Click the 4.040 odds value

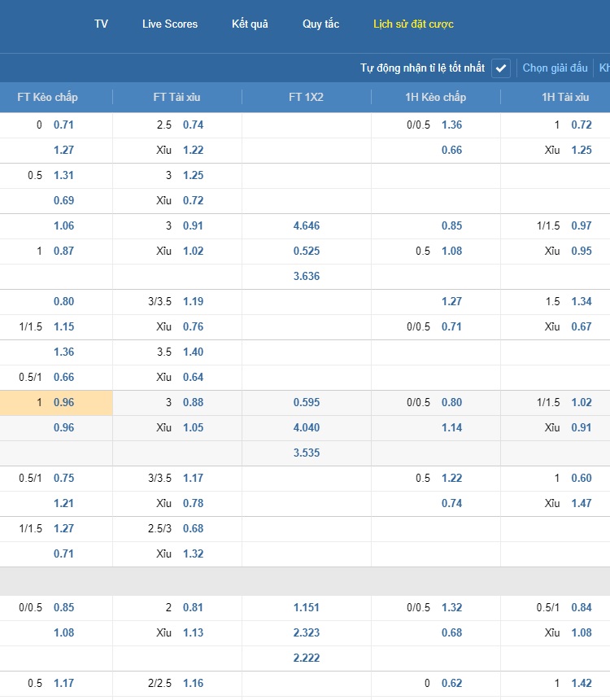tap(307, 428)
